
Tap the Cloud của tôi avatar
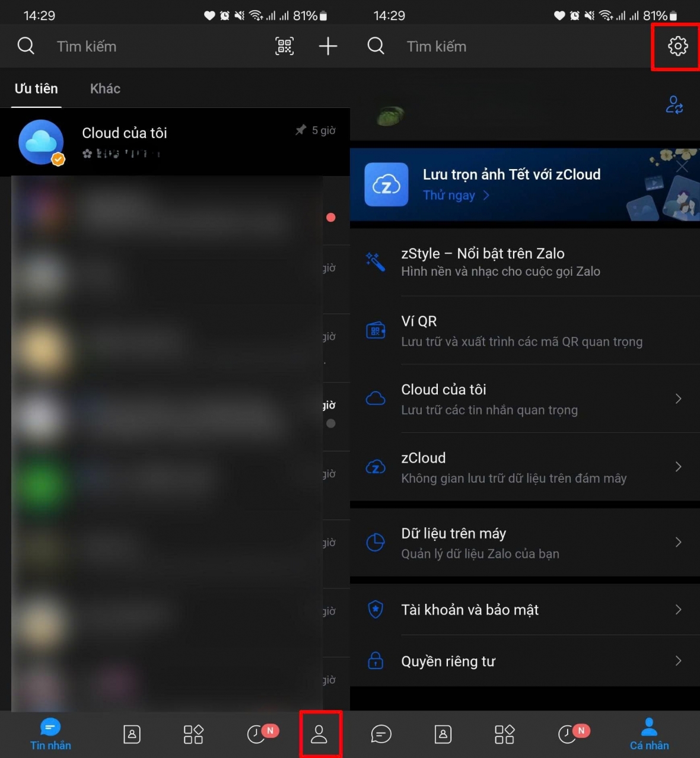42,142
